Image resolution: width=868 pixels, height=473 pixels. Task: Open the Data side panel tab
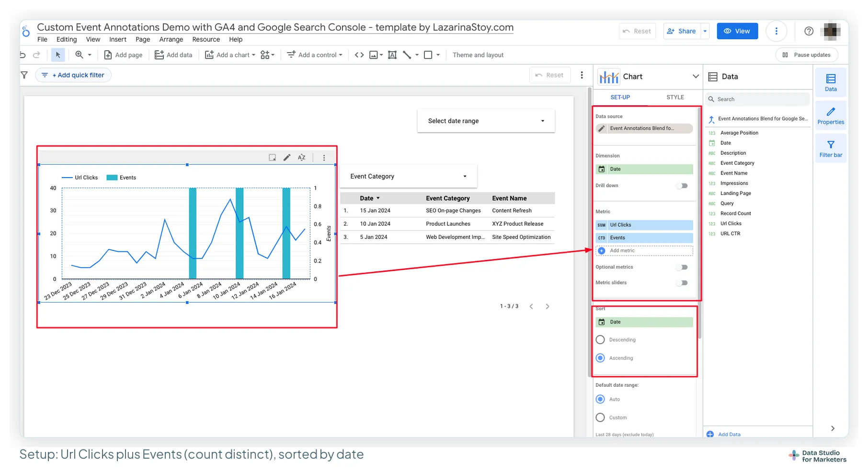pos(831,82)
